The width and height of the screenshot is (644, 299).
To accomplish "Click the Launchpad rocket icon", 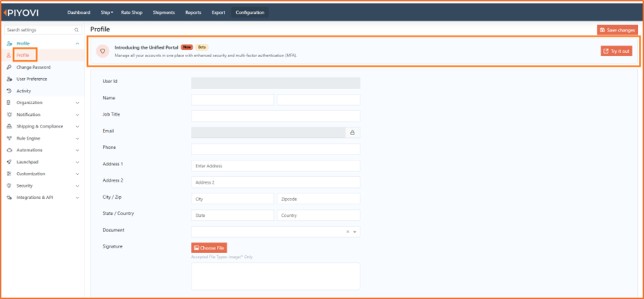I will [9, 162].
